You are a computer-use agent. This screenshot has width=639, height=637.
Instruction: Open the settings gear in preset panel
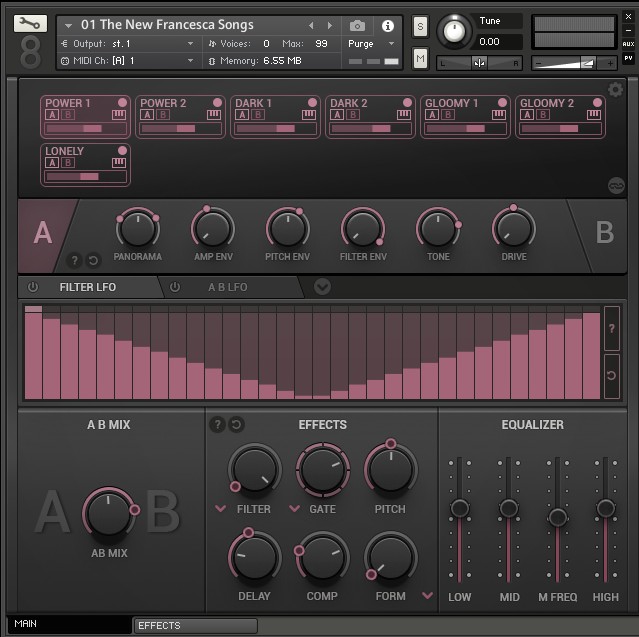coord(615,90)
